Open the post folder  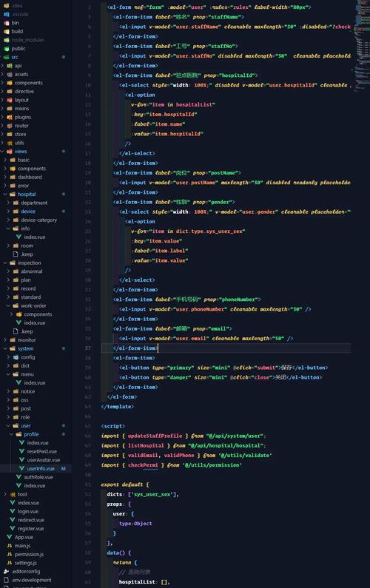tap(26, 408)
